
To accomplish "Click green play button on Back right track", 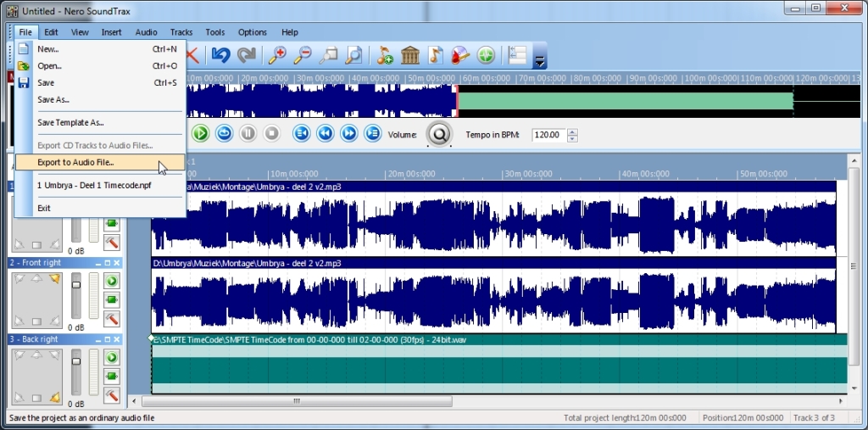I will [112, 357].
